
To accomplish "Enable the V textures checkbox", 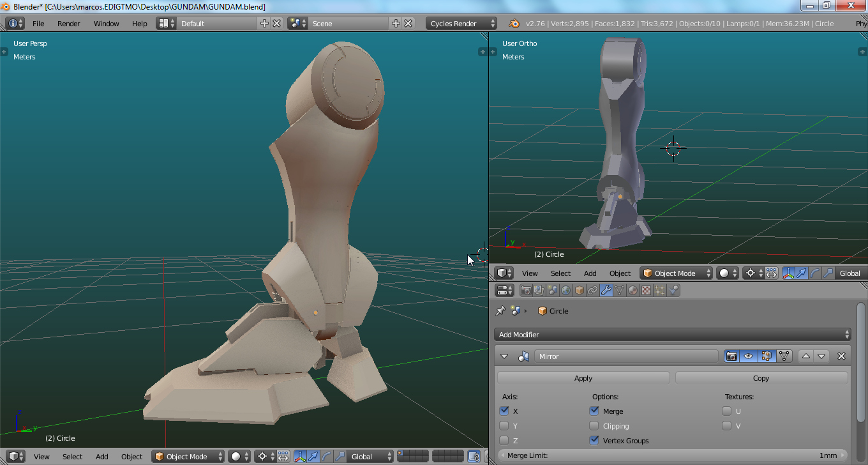I will [x=727, y=426].
